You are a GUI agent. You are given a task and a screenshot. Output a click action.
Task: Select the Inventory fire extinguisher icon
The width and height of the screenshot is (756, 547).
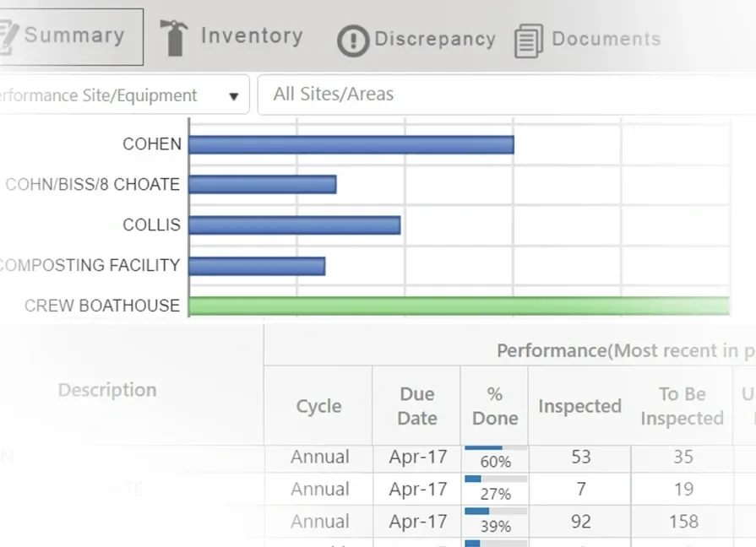tap(173, 35)
